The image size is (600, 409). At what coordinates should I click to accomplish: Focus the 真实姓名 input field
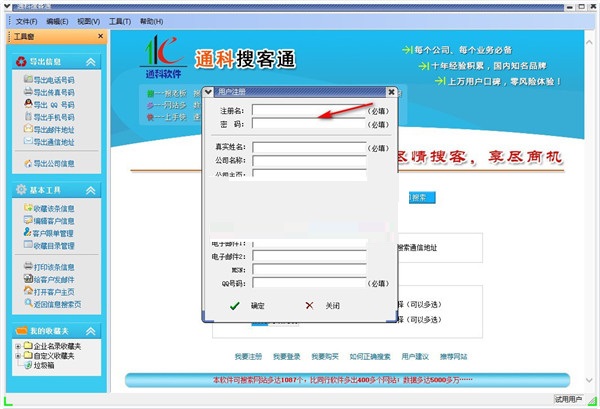point(309,147)
